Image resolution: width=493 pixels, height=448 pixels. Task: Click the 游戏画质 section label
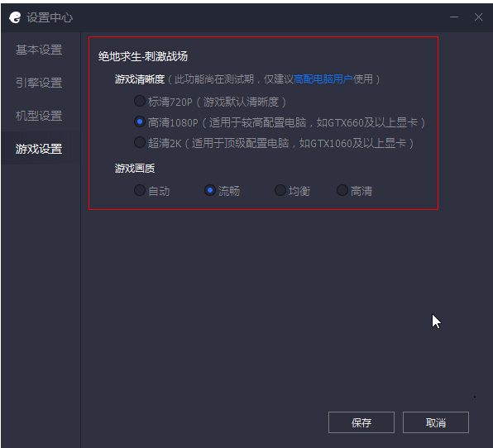(135, 169)
